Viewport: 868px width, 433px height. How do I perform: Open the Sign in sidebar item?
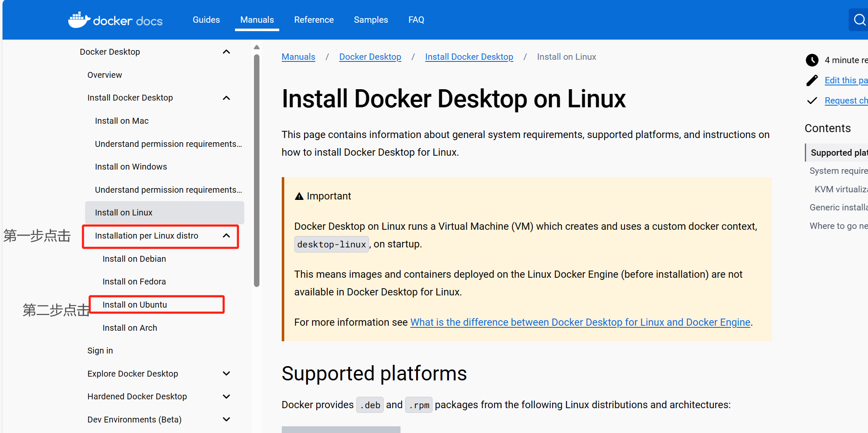coord(100,351)
